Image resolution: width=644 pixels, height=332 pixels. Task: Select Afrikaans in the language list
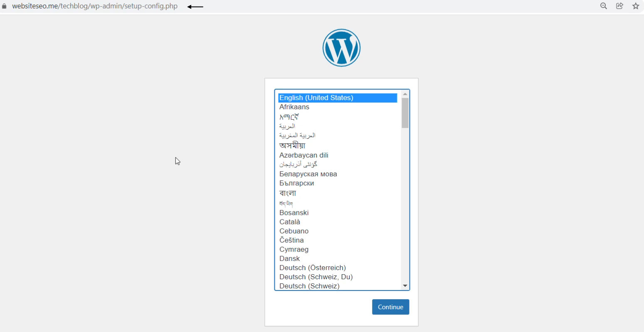coord(338,107)
